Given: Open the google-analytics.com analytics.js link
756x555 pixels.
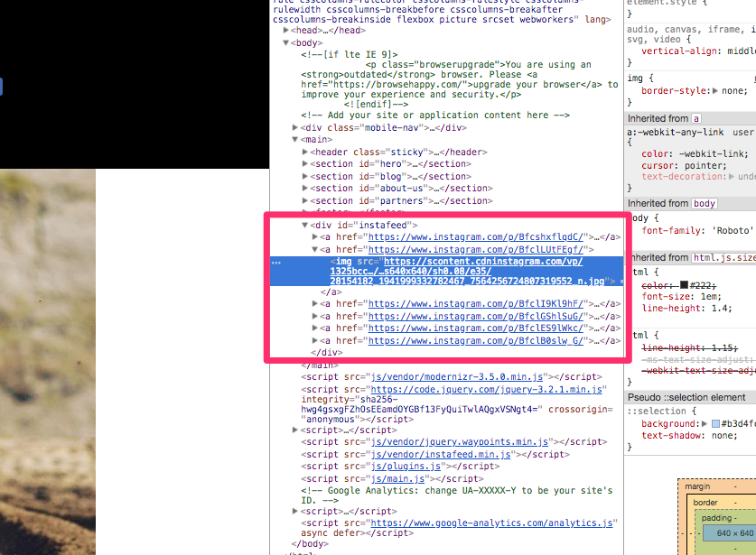Looking at the screenshot, I should tap(491, 523).
